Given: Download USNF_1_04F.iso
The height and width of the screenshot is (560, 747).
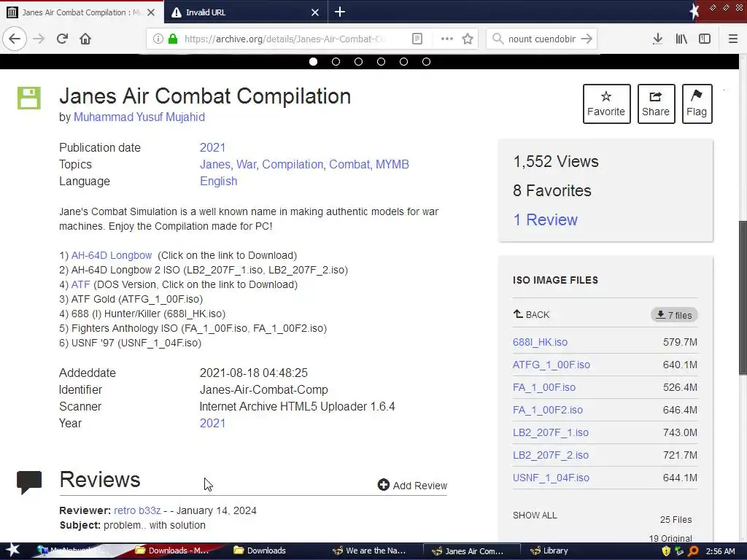Looking at the screenshot, I should click(551, 478).
